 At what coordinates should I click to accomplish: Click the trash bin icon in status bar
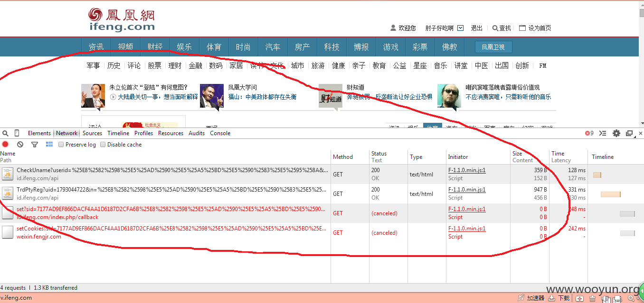tap(593, 298)
